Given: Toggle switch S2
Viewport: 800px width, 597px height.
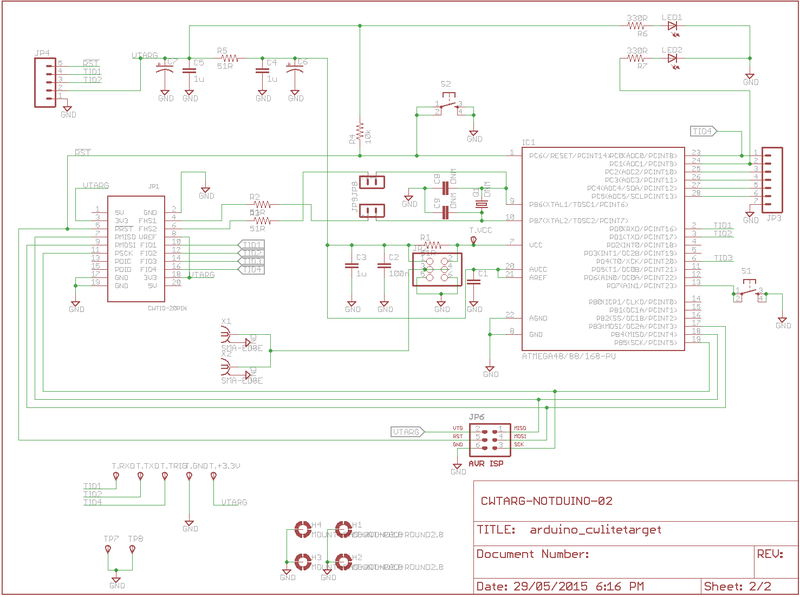Looking at the screenshot, I should click(x=447, y=104).
